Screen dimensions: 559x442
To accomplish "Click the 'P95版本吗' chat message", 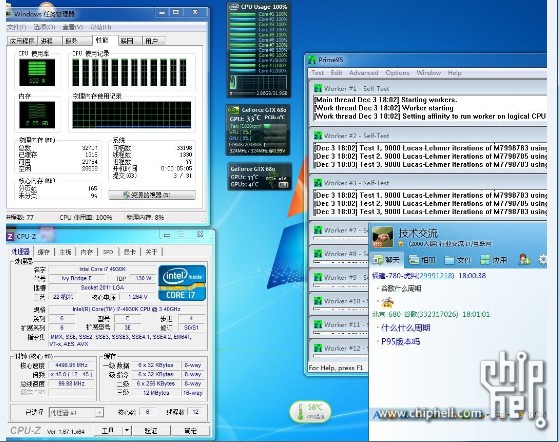I will tap(401, 341).
